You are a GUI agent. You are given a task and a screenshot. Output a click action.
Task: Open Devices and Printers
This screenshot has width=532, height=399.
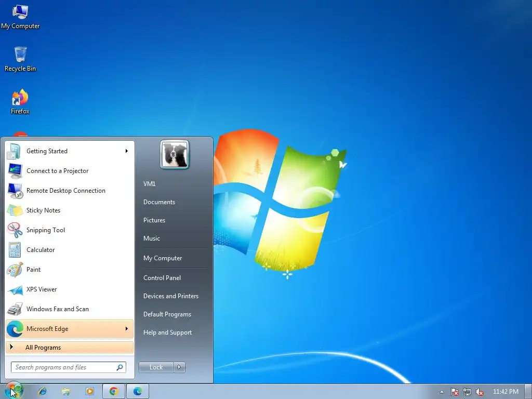tap(170, 296)
